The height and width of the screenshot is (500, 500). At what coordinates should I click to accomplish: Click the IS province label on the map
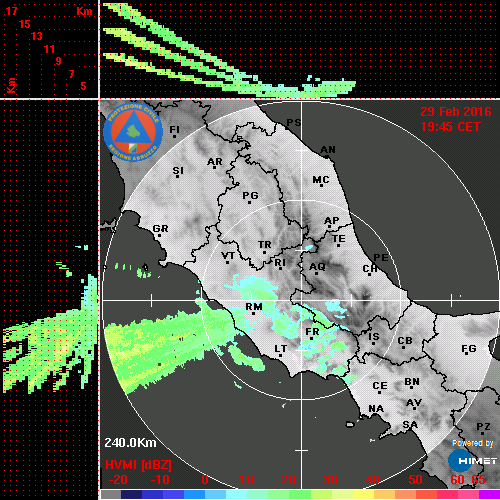coord(374,337)
